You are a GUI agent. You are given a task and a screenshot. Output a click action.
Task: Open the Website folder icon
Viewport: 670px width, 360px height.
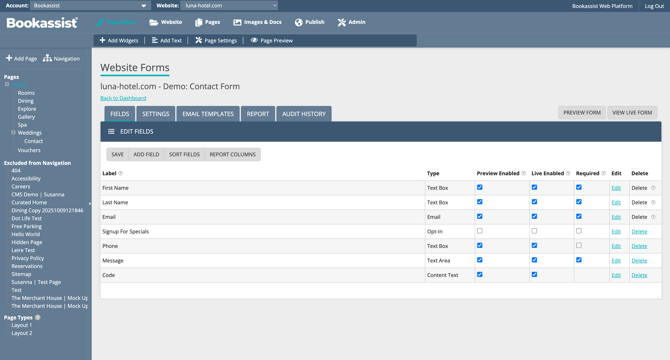[153, 22]
